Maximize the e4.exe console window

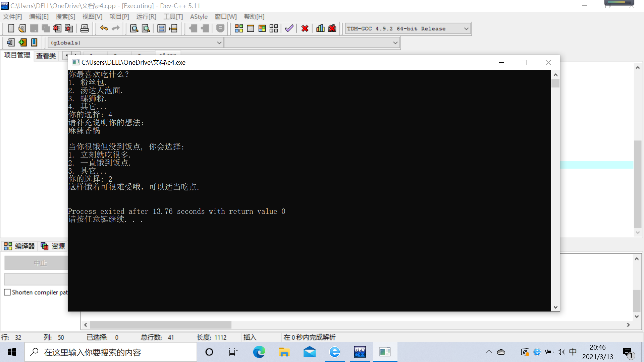524,63
